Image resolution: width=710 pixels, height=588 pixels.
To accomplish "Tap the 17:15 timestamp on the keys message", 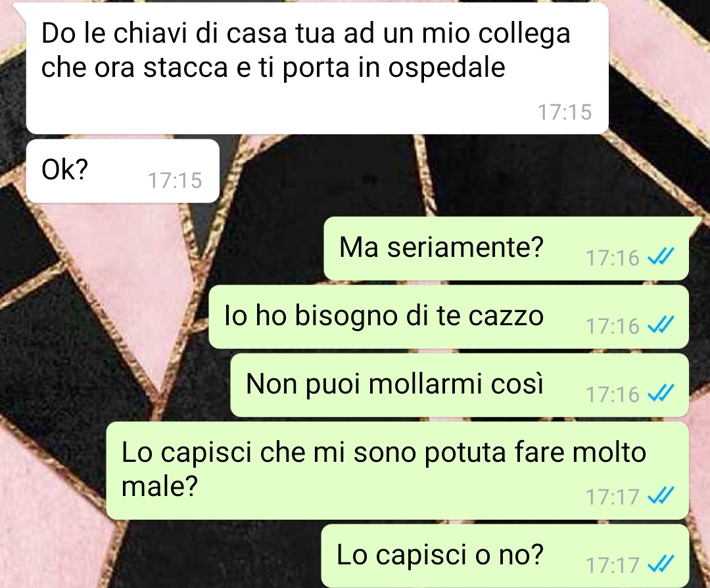I will [x=565, y=112].
